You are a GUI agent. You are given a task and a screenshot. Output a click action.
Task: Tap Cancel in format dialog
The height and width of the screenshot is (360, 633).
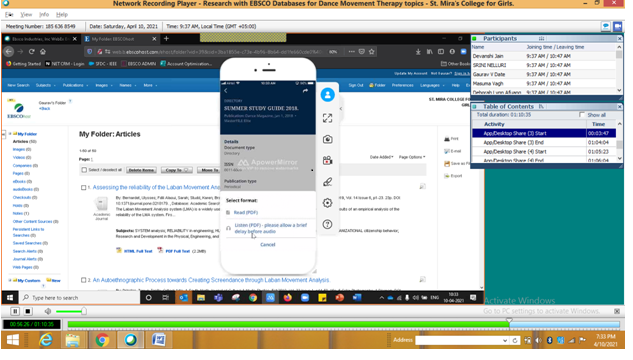point(268,245)
